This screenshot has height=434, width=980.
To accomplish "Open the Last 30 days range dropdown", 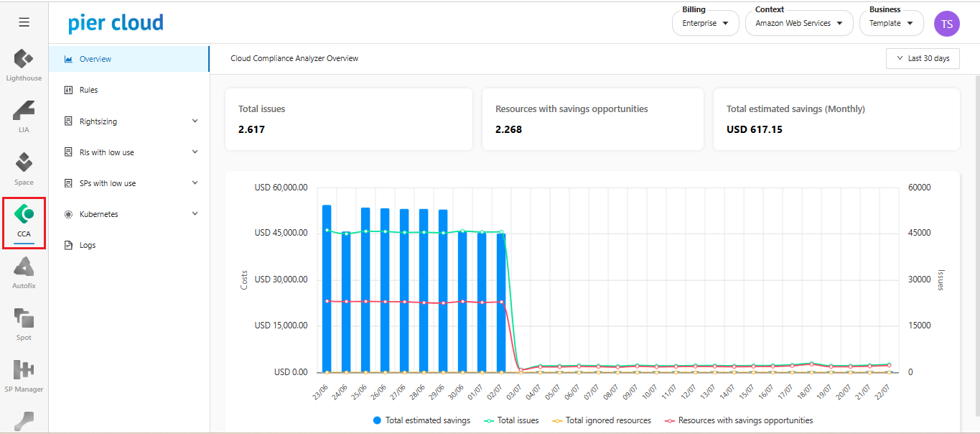I will [923, 58].
